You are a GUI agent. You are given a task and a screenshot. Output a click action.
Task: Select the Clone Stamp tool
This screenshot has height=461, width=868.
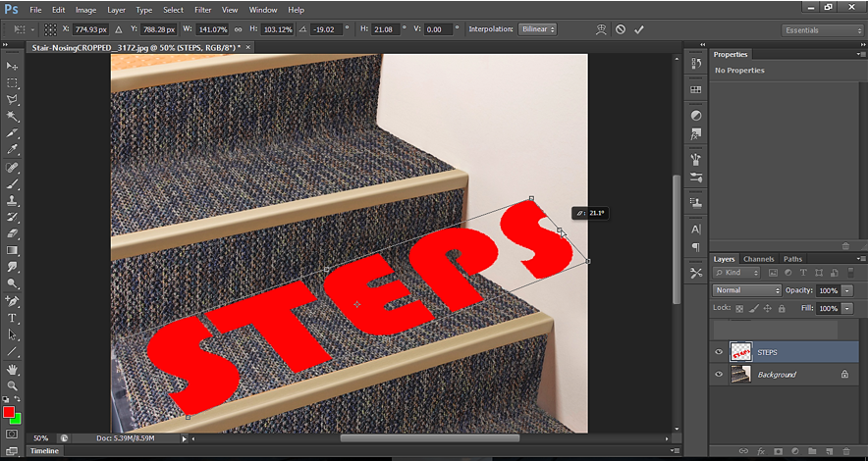point(12,200)
